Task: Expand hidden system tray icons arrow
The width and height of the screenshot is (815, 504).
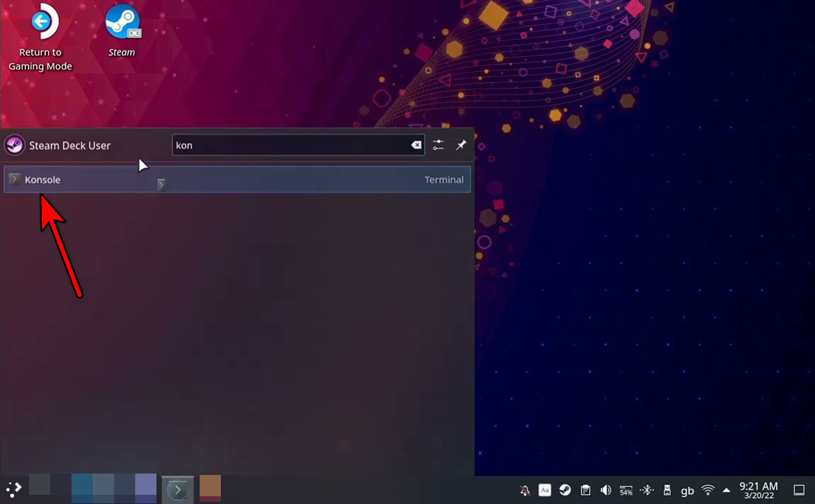Action: [726, 490]
